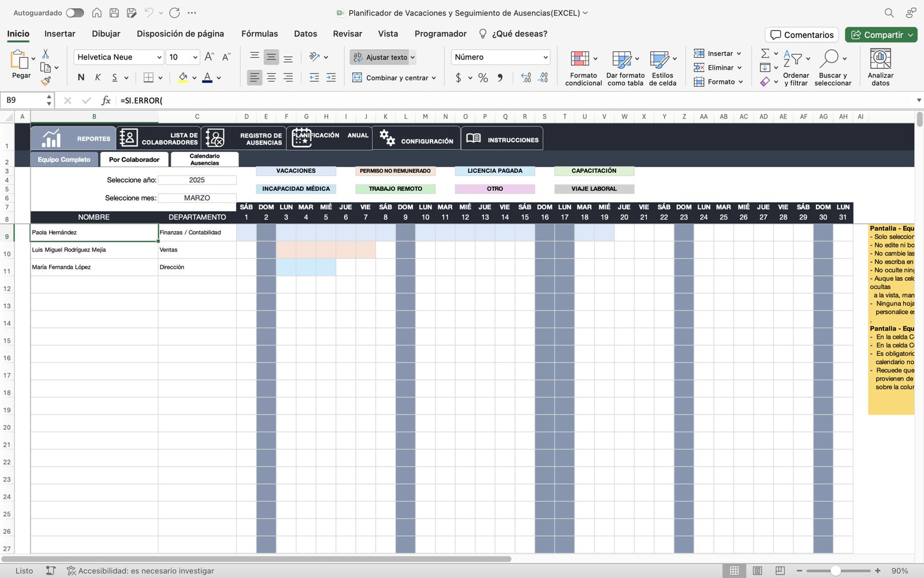Click the Format Painter brush icon
This screenshot has height=578, width=924.
(x=46, y=81)
